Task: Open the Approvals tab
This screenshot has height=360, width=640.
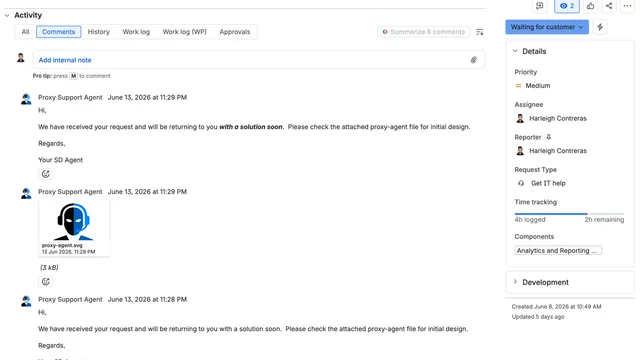Action: coord(235,32)
